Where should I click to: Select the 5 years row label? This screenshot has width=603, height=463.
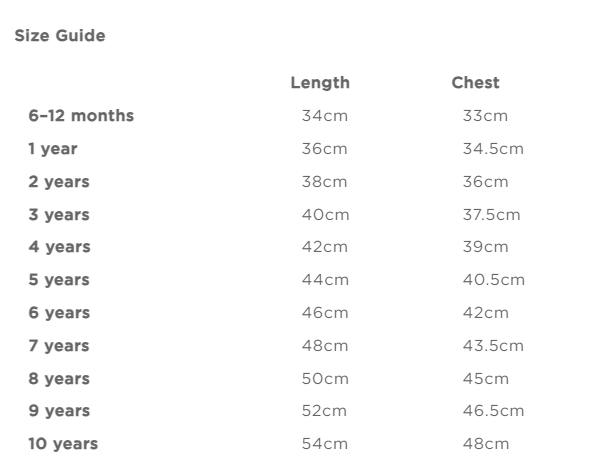click(x=58, y=280)
